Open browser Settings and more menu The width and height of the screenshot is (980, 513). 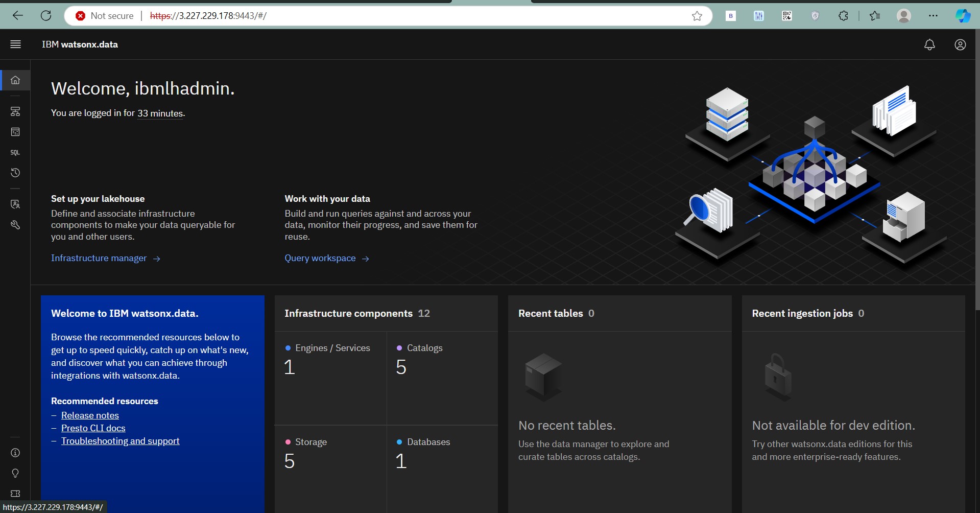click(x=933, y=16)
